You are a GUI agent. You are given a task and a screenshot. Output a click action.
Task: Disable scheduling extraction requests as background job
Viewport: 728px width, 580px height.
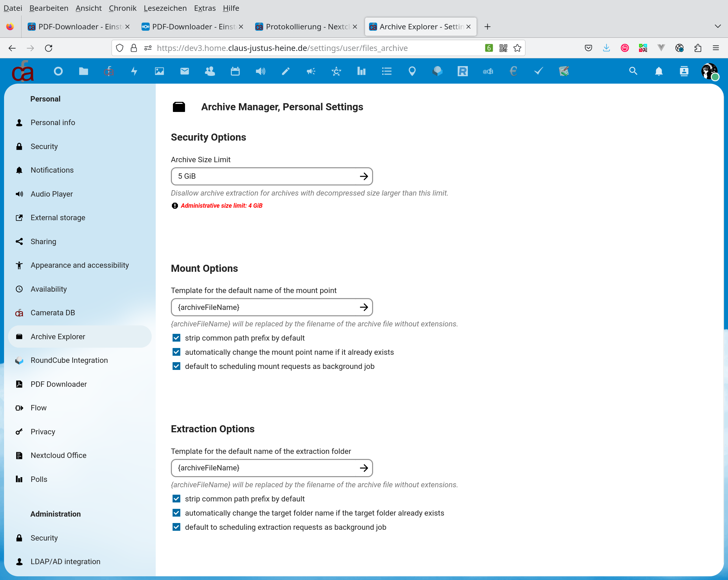pos(176,527)
